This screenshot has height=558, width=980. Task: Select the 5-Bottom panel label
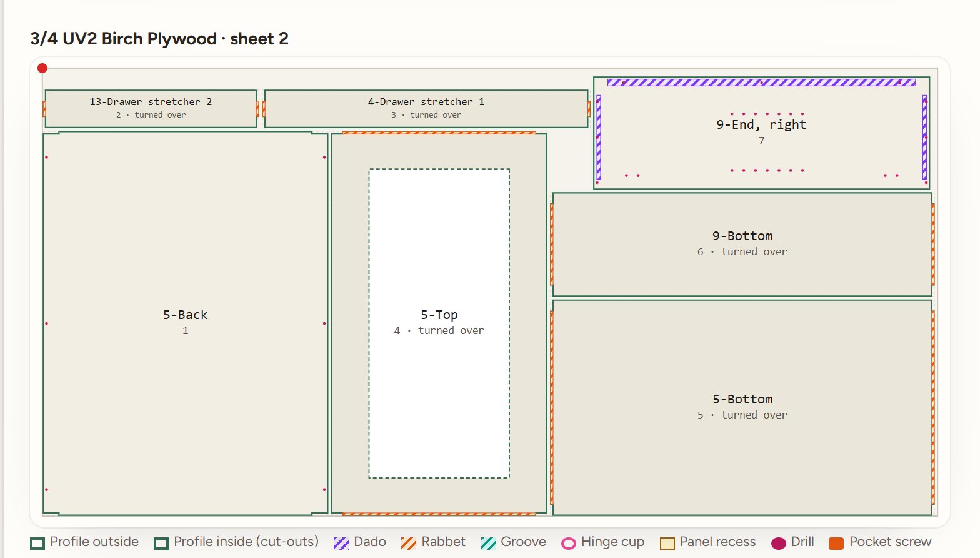(742, 399)
